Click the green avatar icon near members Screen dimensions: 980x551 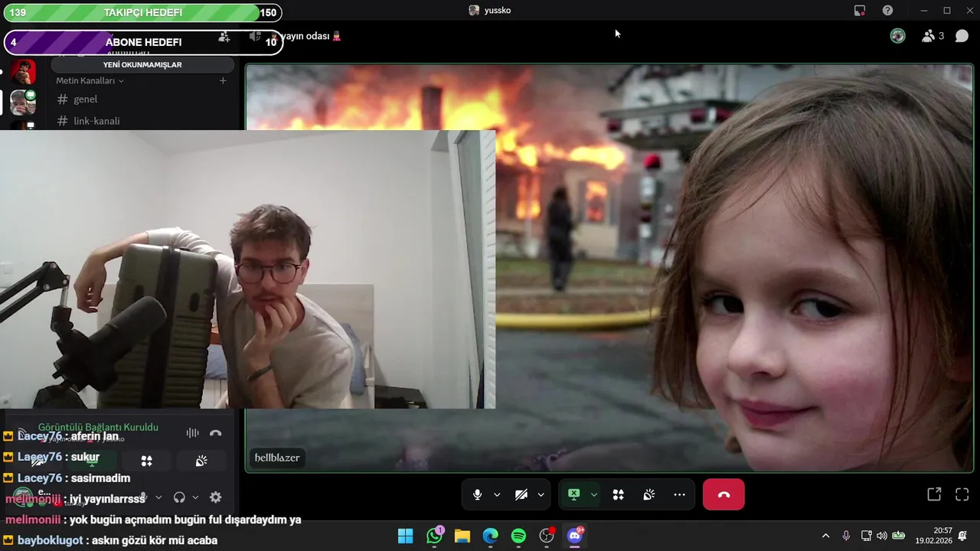pyautogui.click(x=898, y=36)
